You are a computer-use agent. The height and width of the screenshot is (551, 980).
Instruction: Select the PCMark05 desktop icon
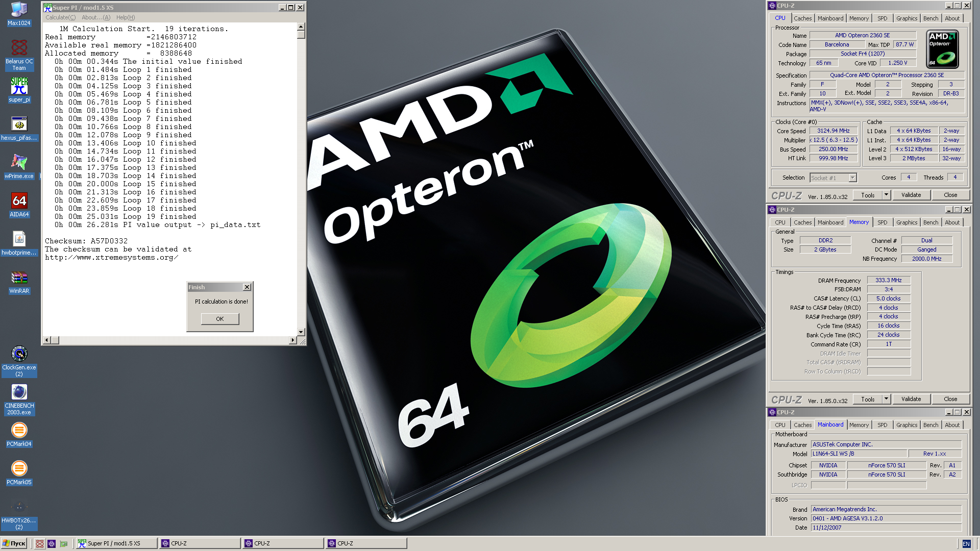pos(19,472)
